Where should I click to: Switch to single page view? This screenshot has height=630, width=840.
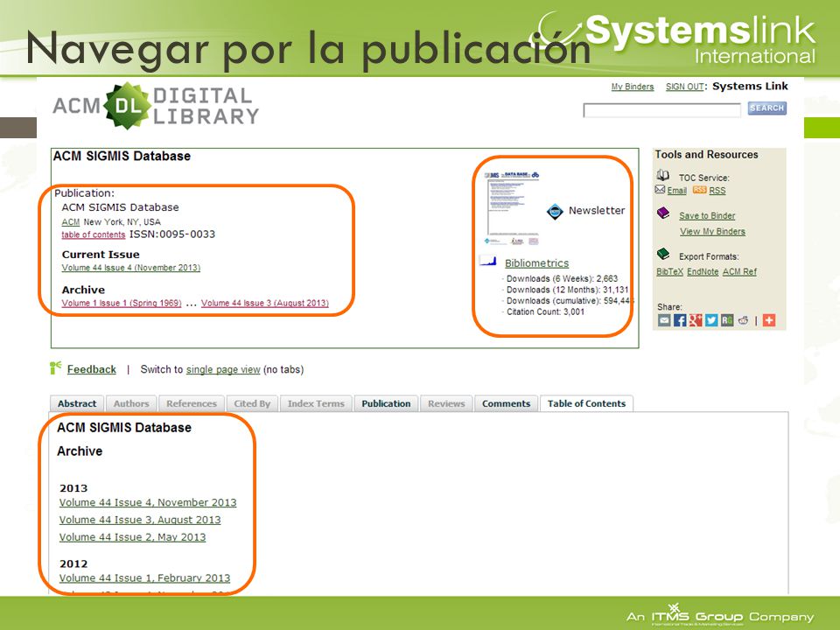click(223, 369)
